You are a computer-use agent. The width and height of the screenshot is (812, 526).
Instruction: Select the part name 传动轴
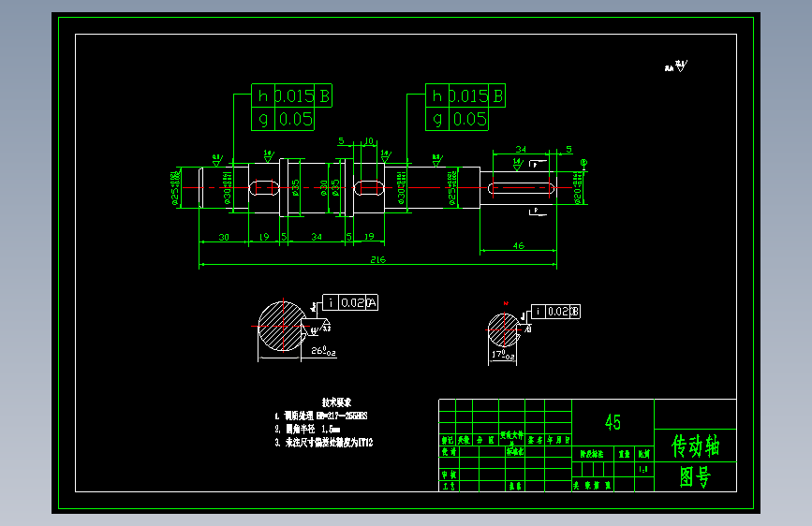click(696, 446)
